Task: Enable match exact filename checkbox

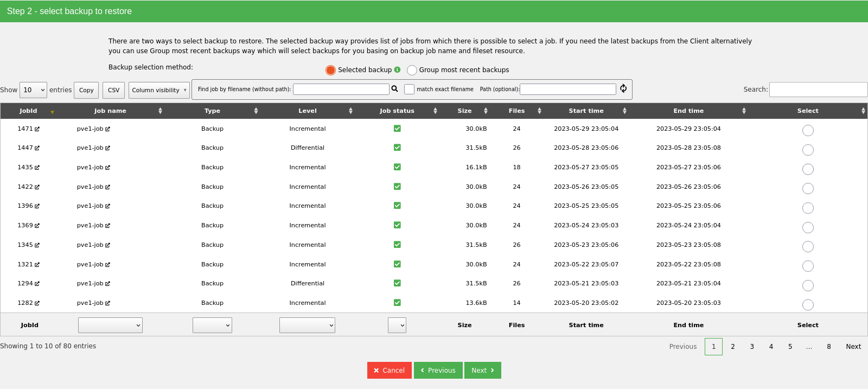Action: 409,90
